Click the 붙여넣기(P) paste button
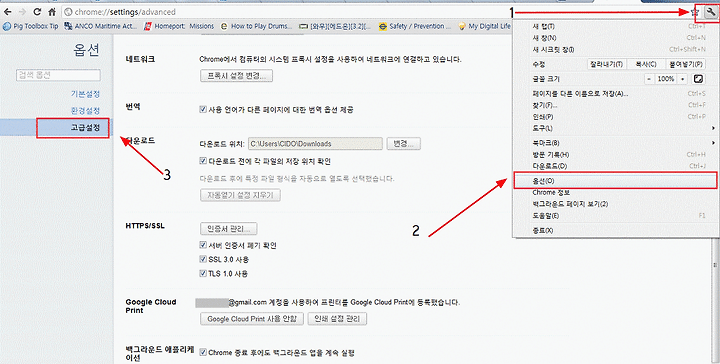The height and width of the screenshot is (364, 720). [x=686, y=64]
